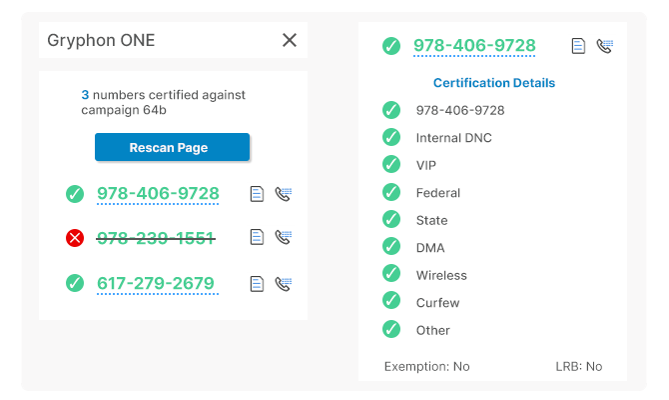
Task: Click 978-406-9728 header link in details panel
Action: click(x=474, y=46)
